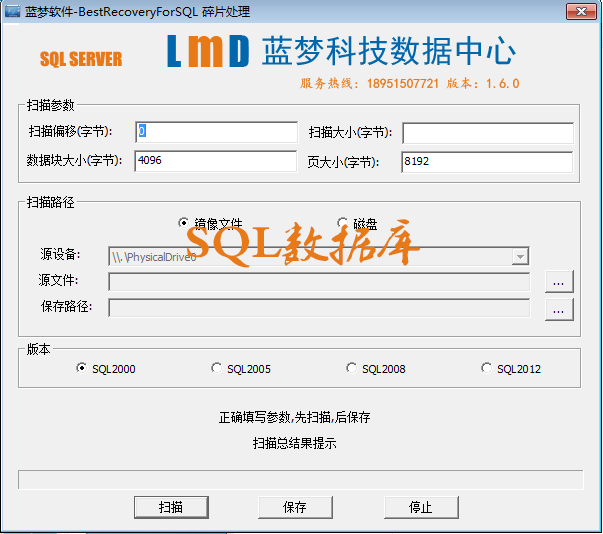
Task: Click the 扫描偏移(字节) input field
Action: pos(216,132)
